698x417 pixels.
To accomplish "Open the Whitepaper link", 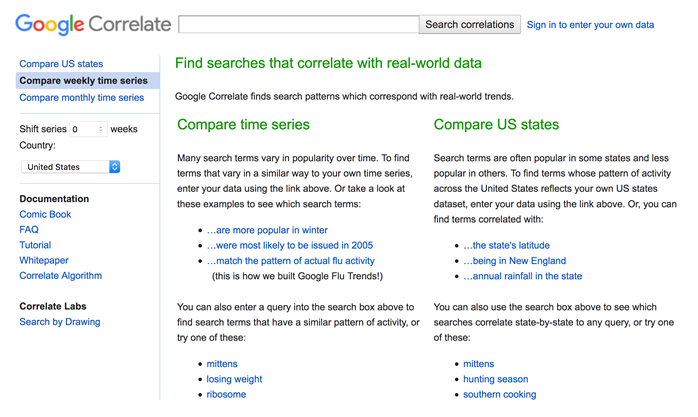I will point(44,260).
